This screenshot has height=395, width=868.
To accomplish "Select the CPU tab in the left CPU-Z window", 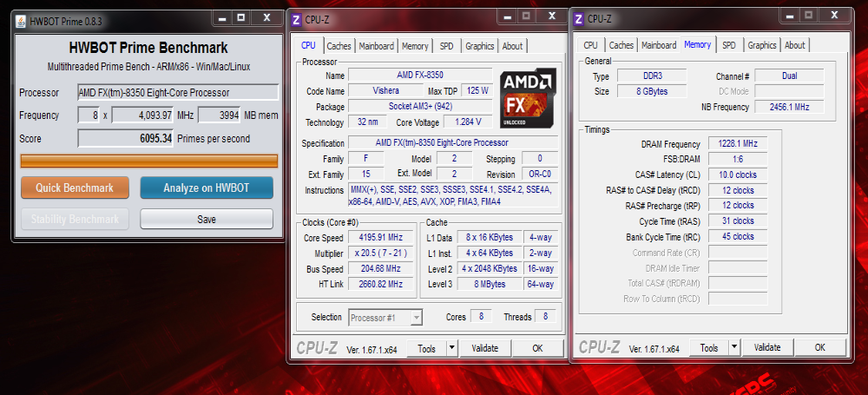I will (308, 45).
